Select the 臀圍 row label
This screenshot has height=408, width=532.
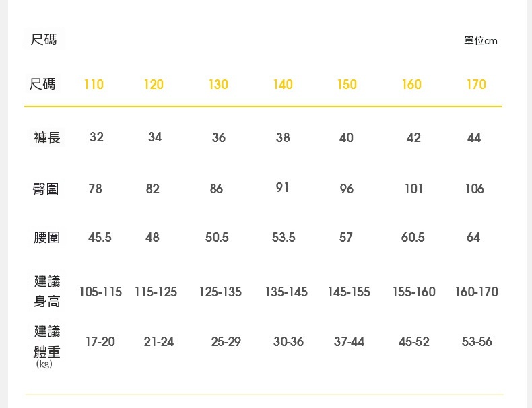47,189
